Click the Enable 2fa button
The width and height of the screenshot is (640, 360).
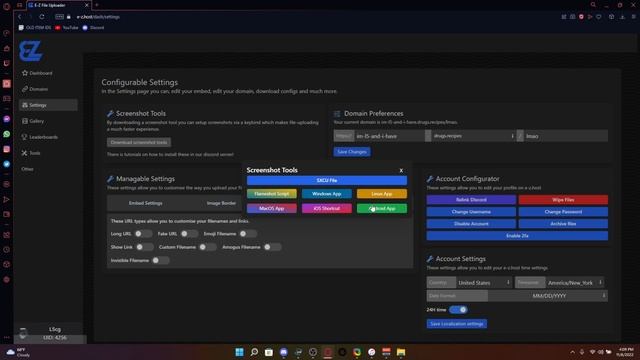[x=517, y=236]
